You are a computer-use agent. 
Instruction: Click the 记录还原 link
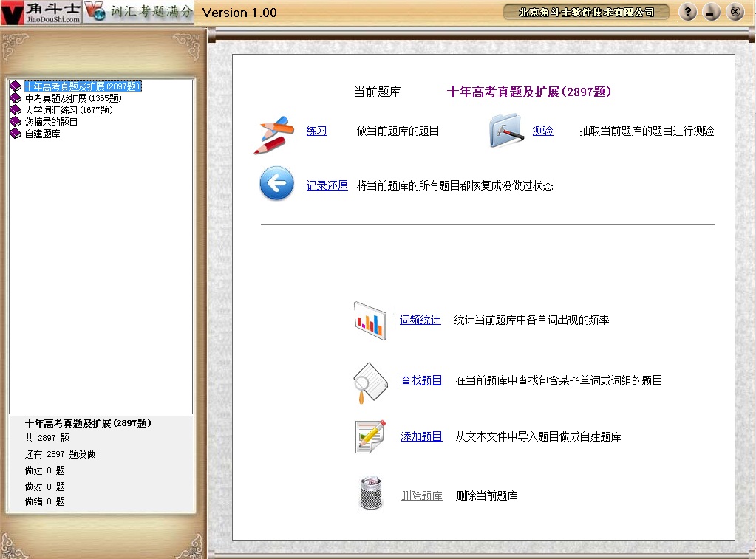327,186
